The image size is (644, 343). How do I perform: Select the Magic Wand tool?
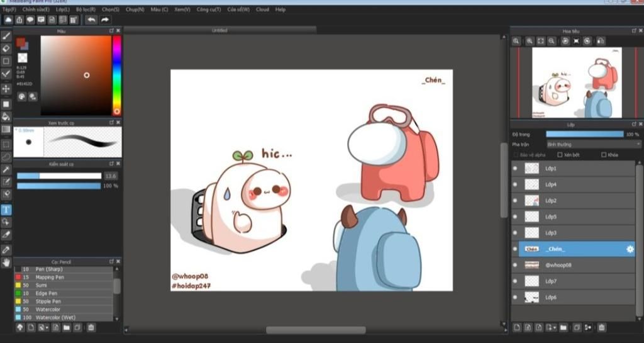pos(6,169)
